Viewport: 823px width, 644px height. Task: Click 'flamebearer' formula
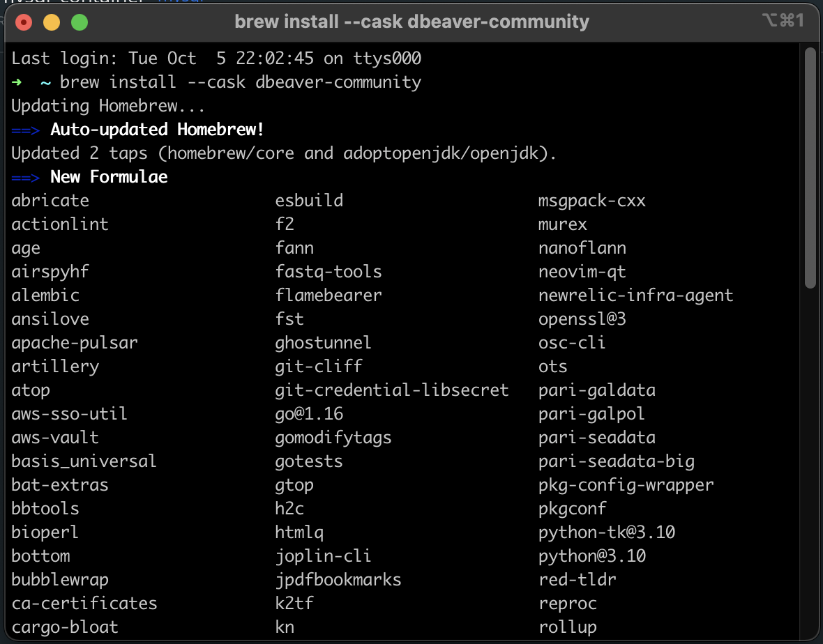pos(329,296)
